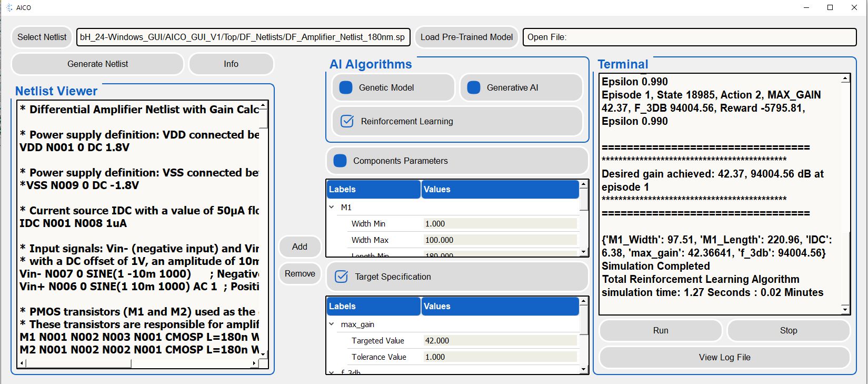Image resolution: width=868 pixels, height=384 pixels.
Task: Edit the Width Max value field
Action: click(500, 240)
